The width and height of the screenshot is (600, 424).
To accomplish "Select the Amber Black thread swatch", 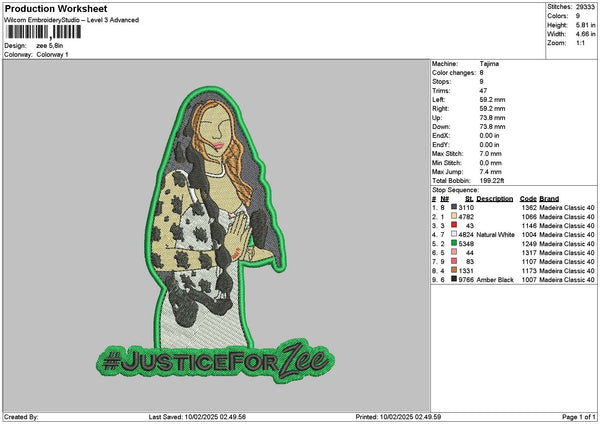I will (x=453, y=280).
